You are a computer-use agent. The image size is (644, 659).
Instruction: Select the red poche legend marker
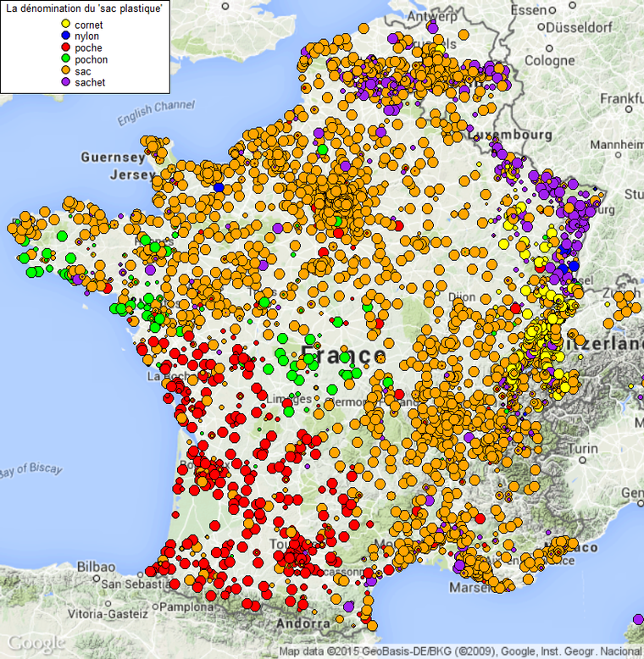click(64, 48)
